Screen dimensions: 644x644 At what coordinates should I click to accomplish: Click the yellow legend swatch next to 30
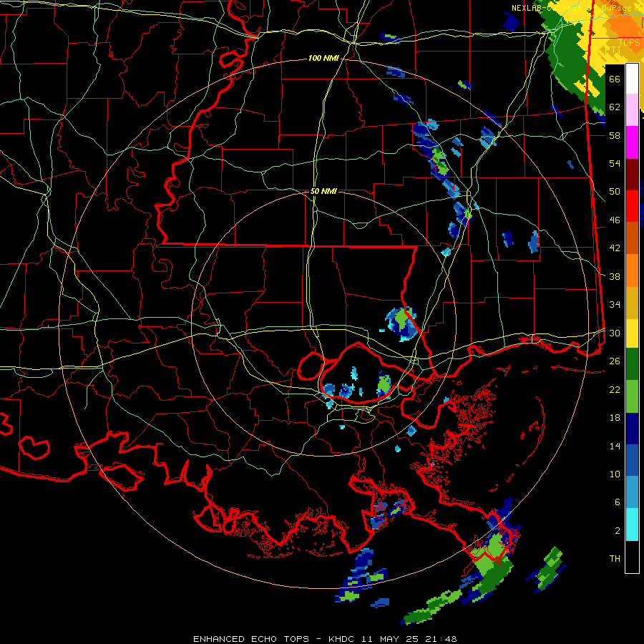tap(632, 333)
